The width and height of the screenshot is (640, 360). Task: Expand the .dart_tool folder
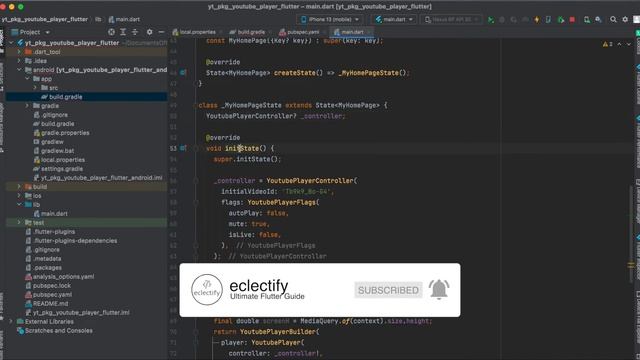tap(19, 52)
